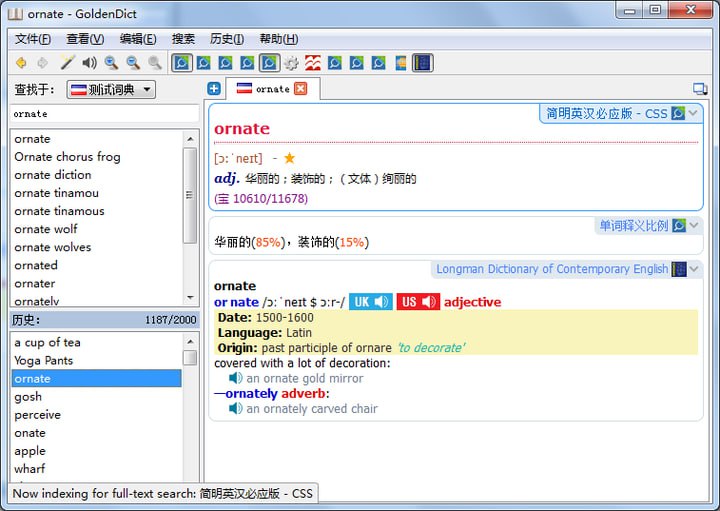
Task: Collapse the Longman Dictionary article
Action: click(x=694, y=269)
